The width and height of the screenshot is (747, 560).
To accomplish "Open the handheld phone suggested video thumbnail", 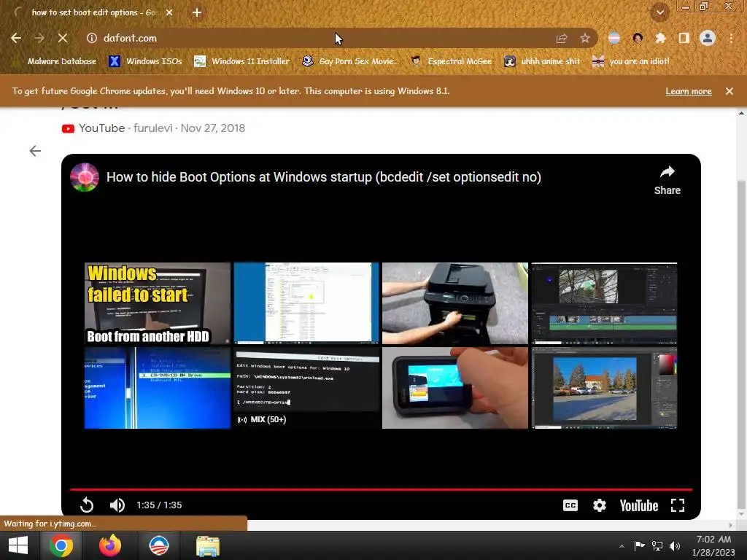I will point(455,388).
